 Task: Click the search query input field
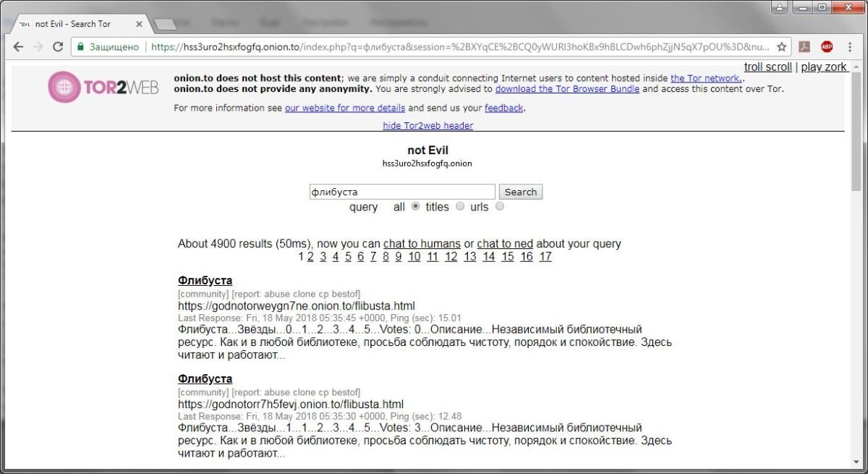click(401, 192)
